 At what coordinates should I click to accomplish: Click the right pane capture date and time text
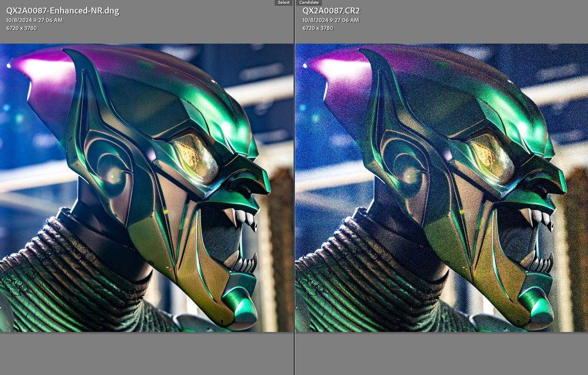[330, 20]
